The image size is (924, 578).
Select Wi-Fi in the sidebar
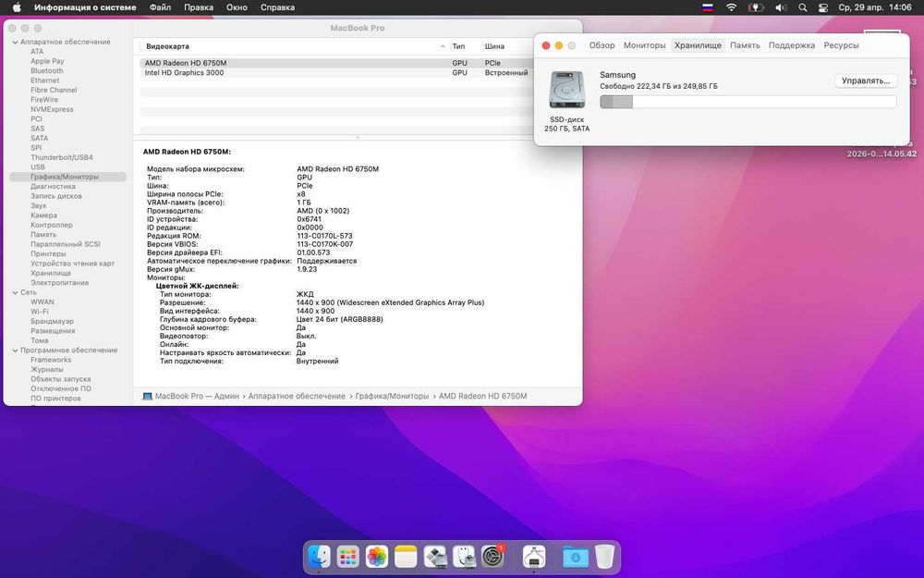tap(40, 312)
